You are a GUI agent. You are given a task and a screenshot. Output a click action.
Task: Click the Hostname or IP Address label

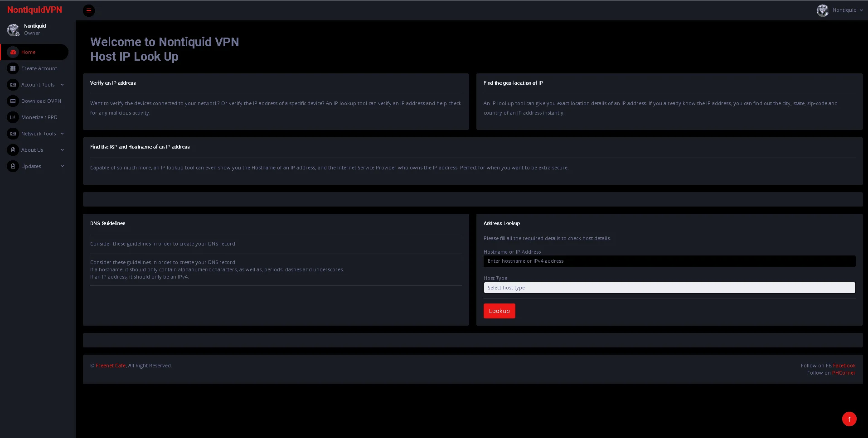click(x=512, y=252)
